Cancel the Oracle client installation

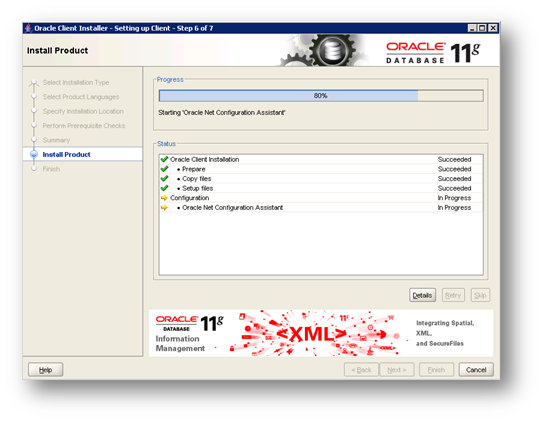tap(476, 370)
